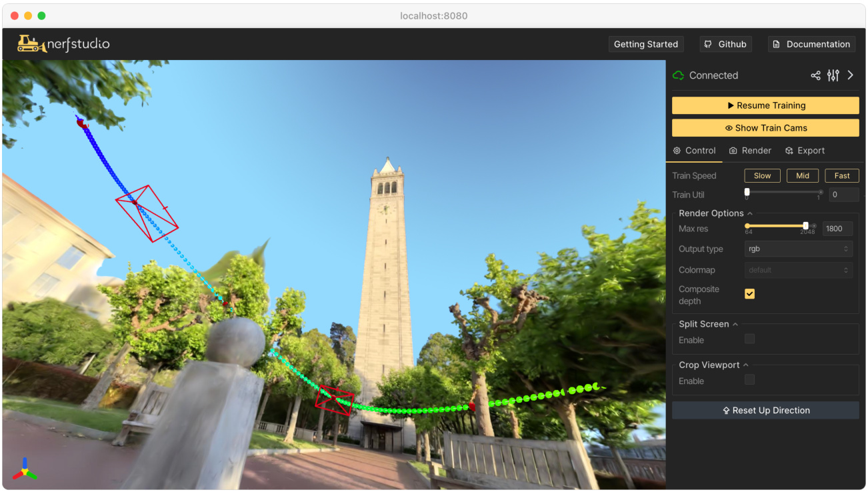Click the XYZ axes gizmo
This screenshot has height=492, width=868.
point(25,469)
